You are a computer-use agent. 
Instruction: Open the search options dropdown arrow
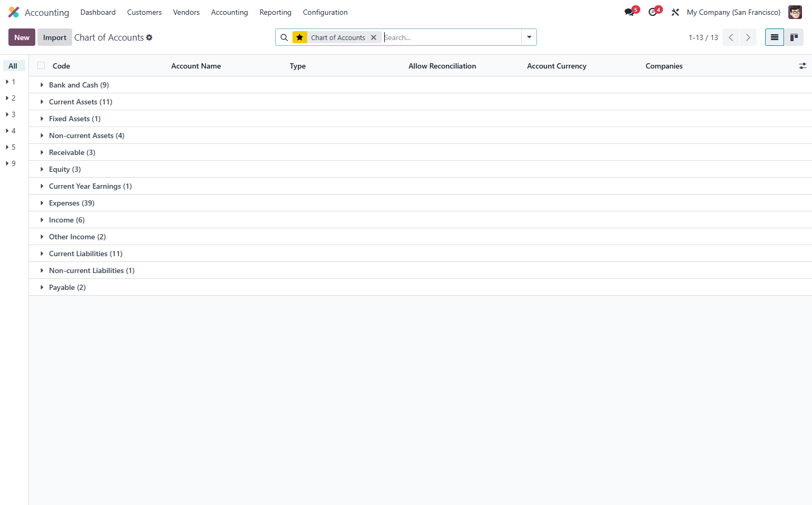click(529, 37)
